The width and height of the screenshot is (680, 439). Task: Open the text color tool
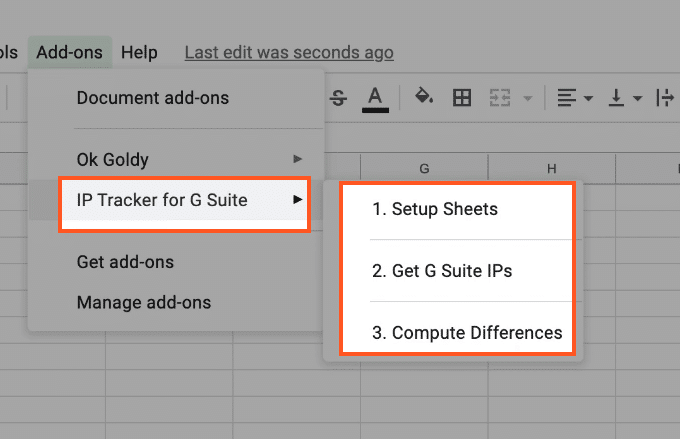tap(375, 99)
